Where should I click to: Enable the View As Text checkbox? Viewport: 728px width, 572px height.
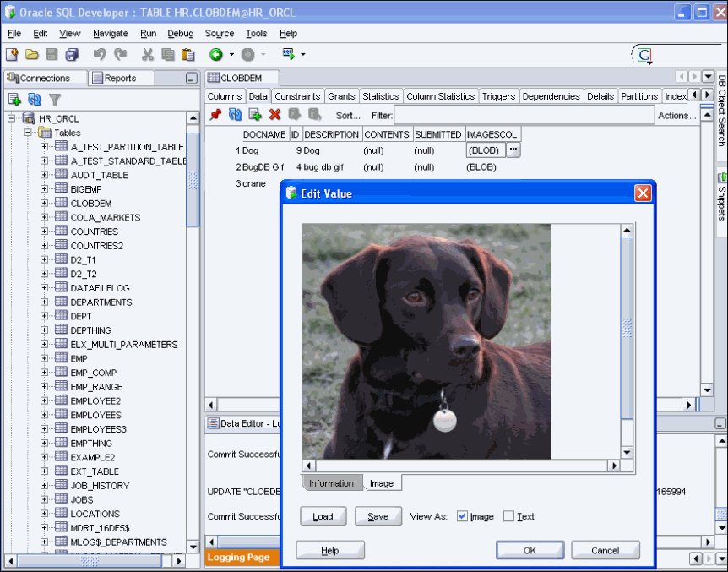[x=508, y=516]
